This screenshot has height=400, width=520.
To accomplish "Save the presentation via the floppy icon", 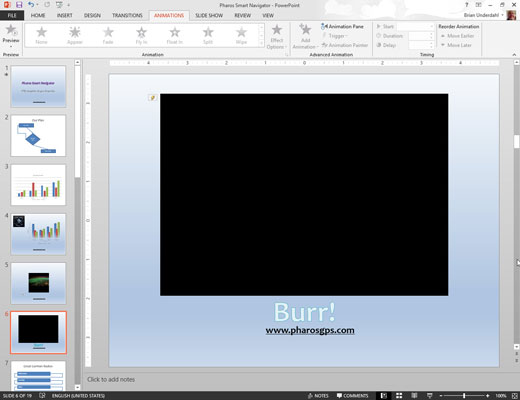I will (x=19, y=5).
